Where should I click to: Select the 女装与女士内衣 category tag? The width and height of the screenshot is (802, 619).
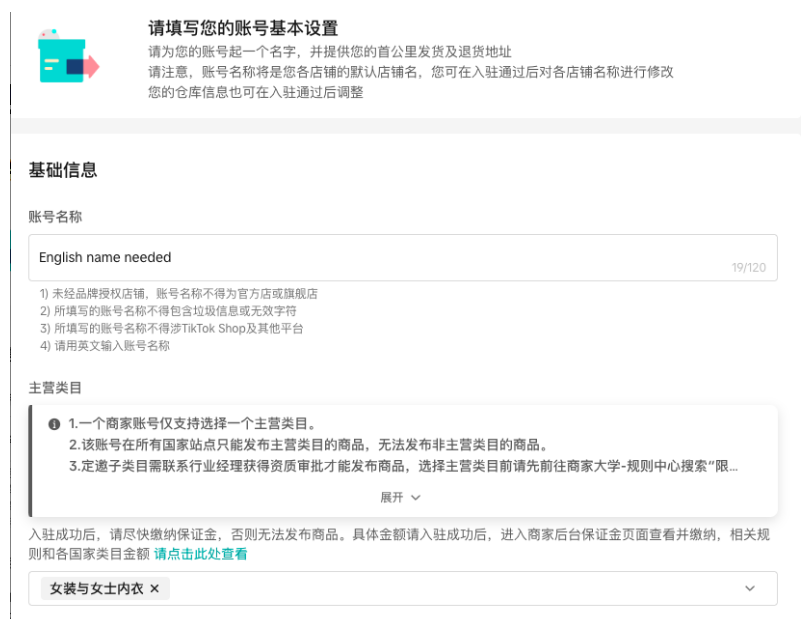click(96, 589)
